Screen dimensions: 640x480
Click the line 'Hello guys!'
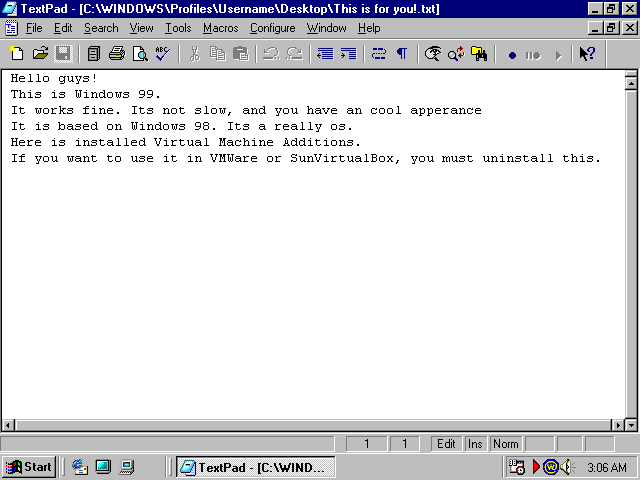tap(54, 78)
